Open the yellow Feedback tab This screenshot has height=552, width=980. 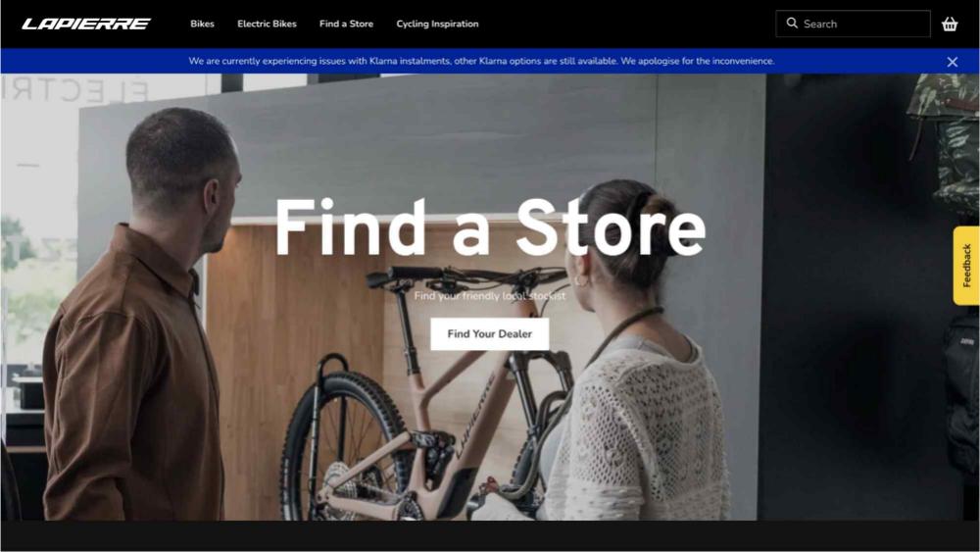pyautogui.click(x=966, y=266)
